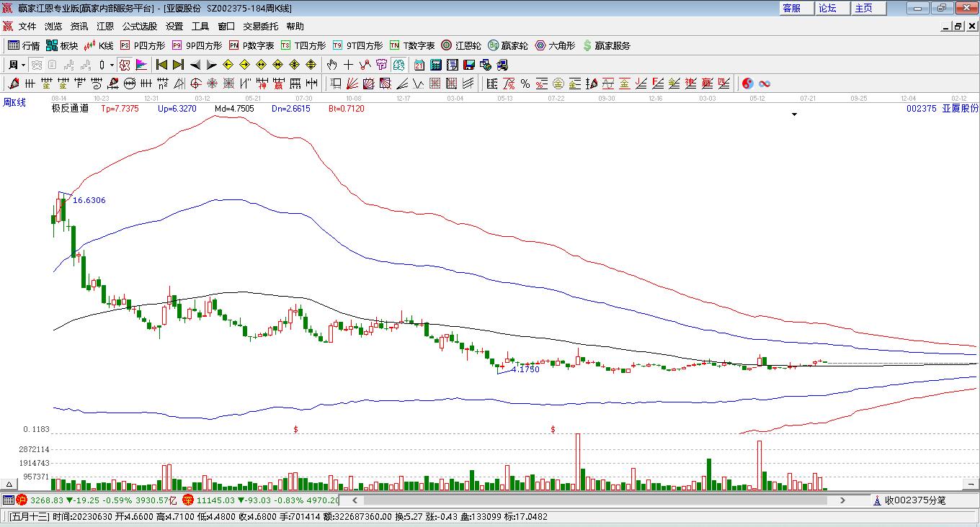The image size is (980, 527).
Task: Open the P数字表 tool
Action: [251, 45]
